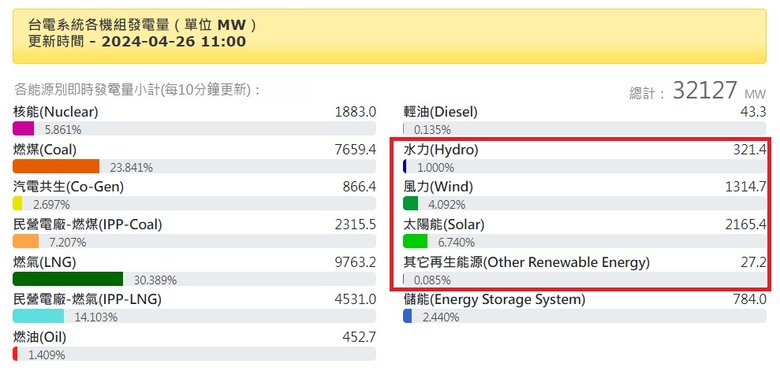This screenshot has height=371, width=780.
Task: Select the 9763.2 LNG output value
Action: [355, 262]
